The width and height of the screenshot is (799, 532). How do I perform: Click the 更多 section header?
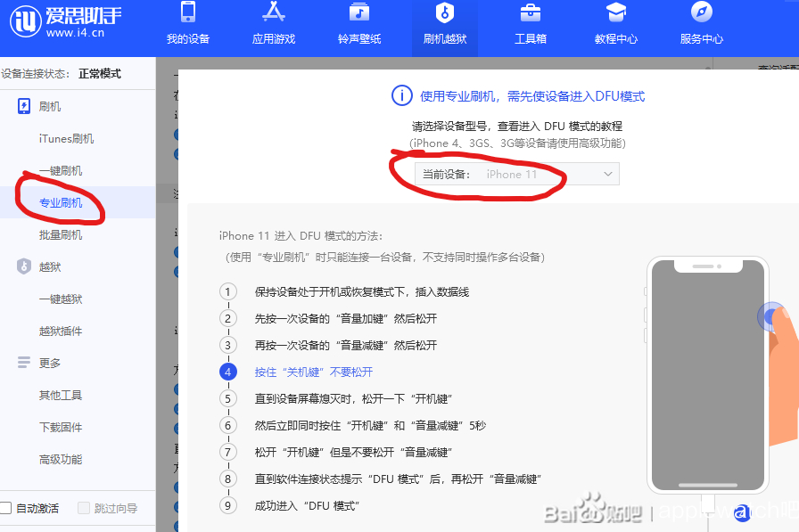coord(49,363)
